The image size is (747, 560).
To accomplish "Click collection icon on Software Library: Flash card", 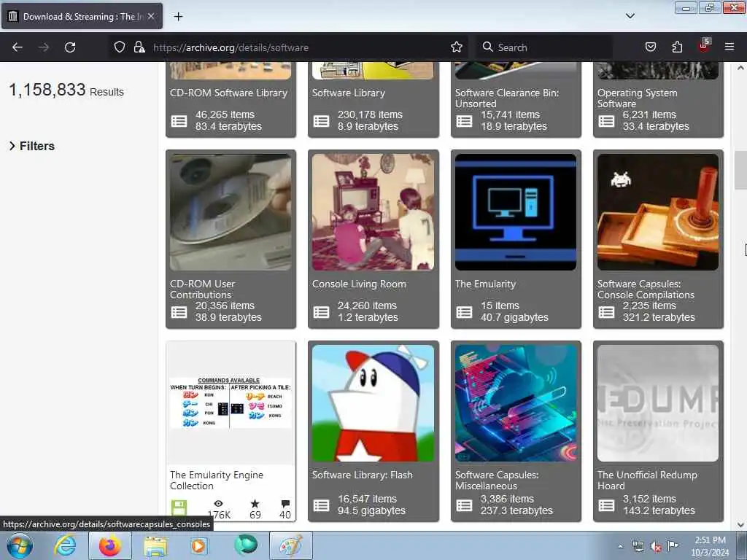I will click(x=321, y=505).
